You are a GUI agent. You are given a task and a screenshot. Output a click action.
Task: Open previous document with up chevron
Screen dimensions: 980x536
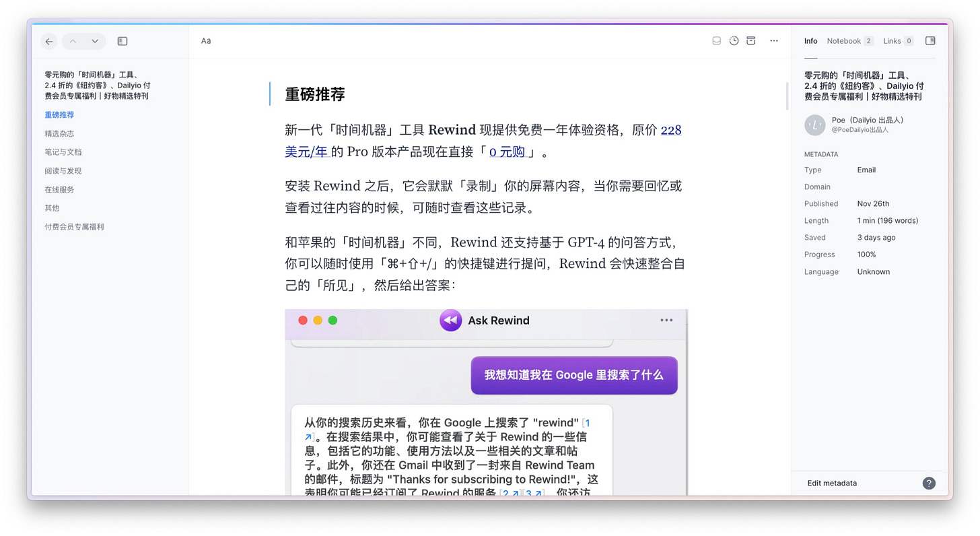coord(73,41)
